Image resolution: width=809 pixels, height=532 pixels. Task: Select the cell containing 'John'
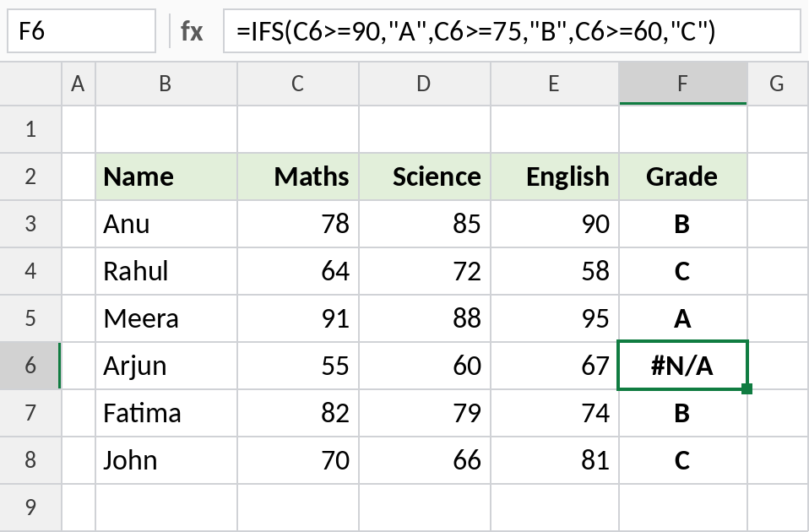(x=166, y=460)
